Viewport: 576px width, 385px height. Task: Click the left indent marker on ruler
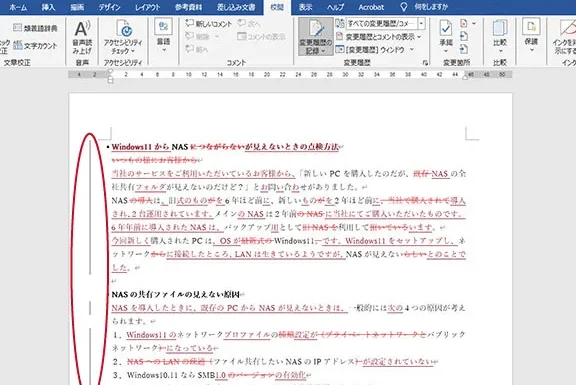coord(110,79)
